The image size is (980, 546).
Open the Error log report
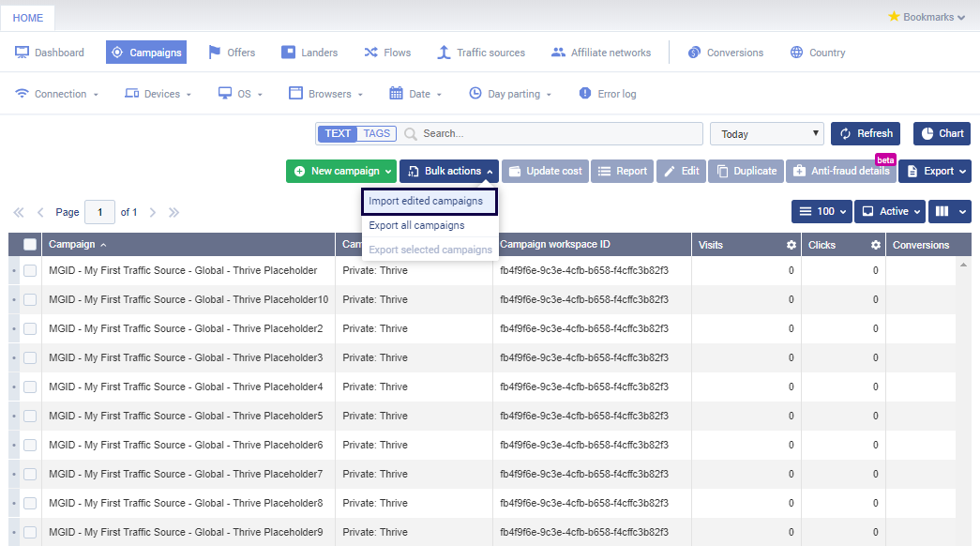[x=607, y=94]
